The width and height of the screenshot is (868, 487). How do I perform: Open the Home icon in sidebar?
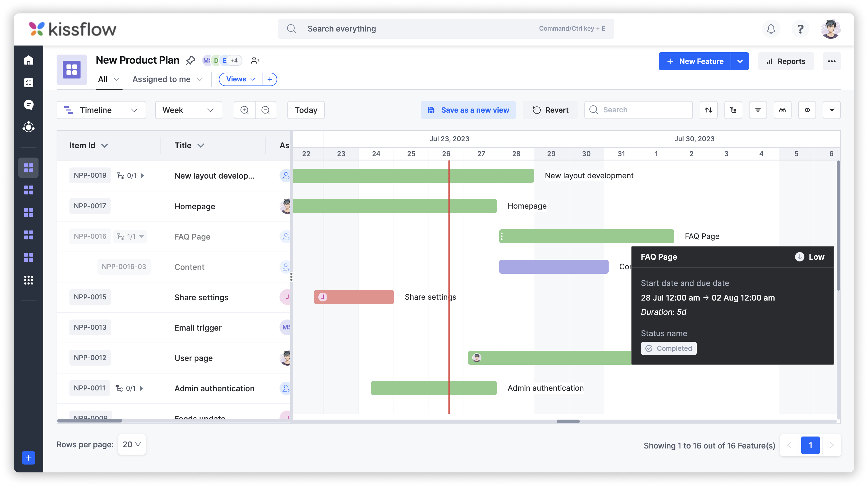29,60
